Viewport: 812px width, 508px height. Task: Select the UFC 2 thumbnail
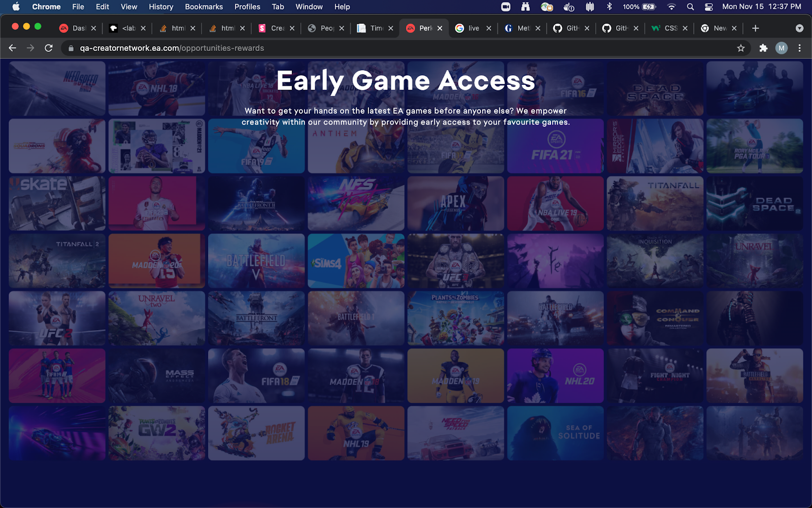[x=57, y=319]
